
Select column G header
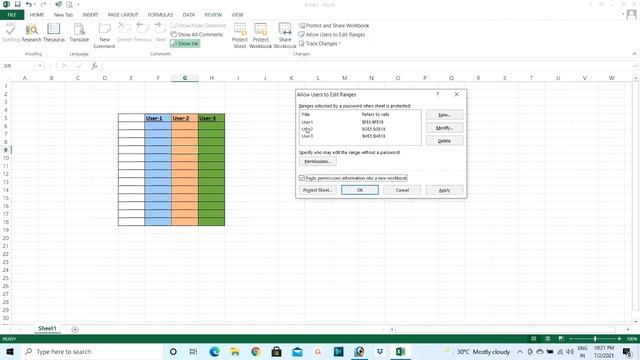(184, 78)
